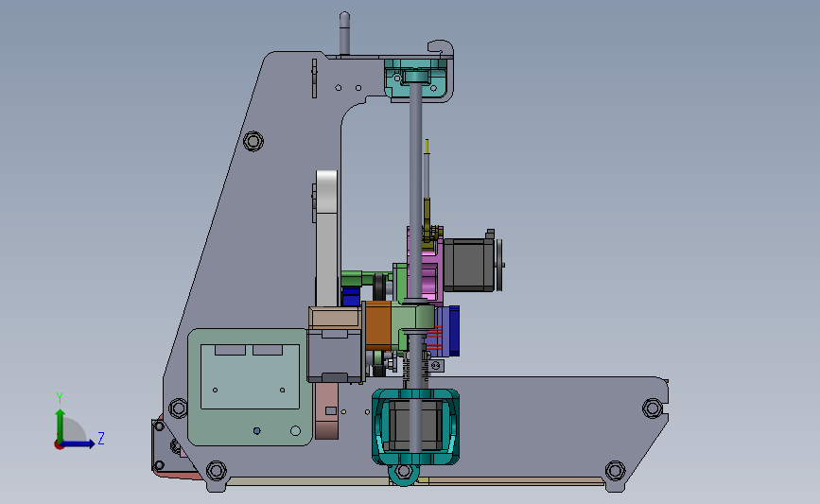
Task: Select the hex bolt left of the electronics cover
Action: point(178,408)
